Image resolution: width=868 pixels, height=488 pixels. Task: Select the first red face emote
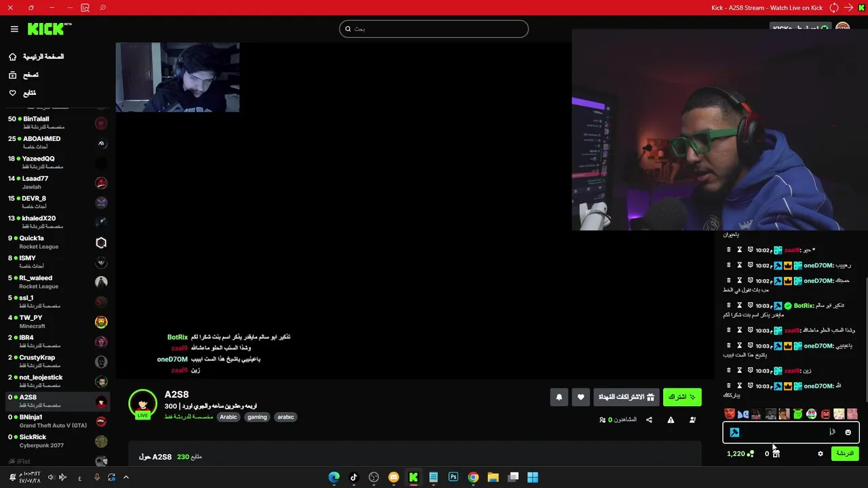coord(729,413)
